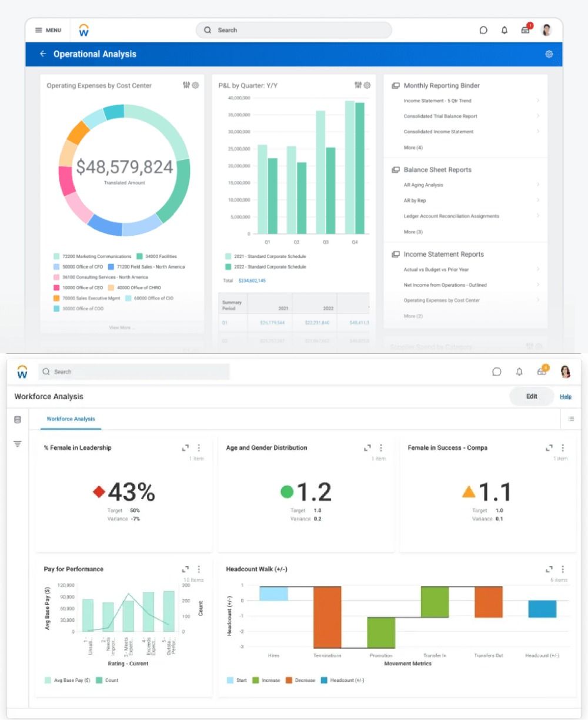Open the chat bubble icon in Workforce Analysis header

[x=497, y=371]
